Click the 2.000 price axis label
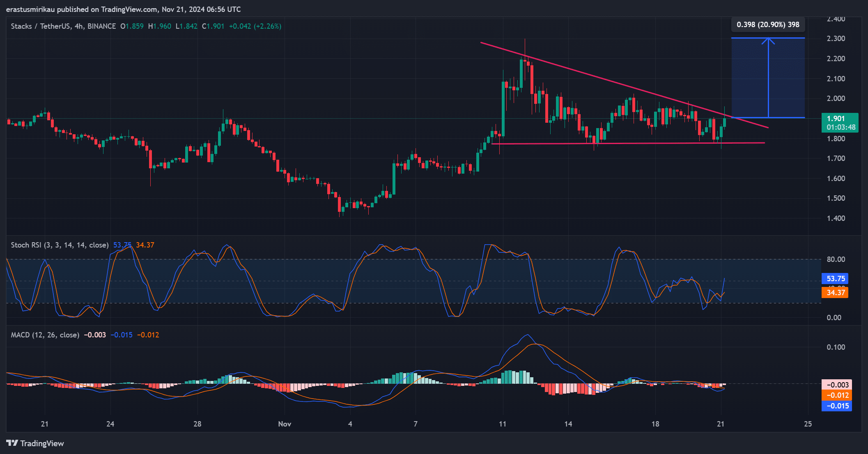The width and height of the screenshot is (868, 454). point(836,99)
